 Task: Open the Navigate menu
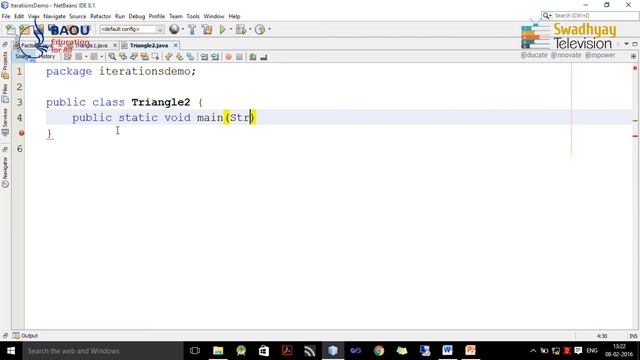click(54, 16)
